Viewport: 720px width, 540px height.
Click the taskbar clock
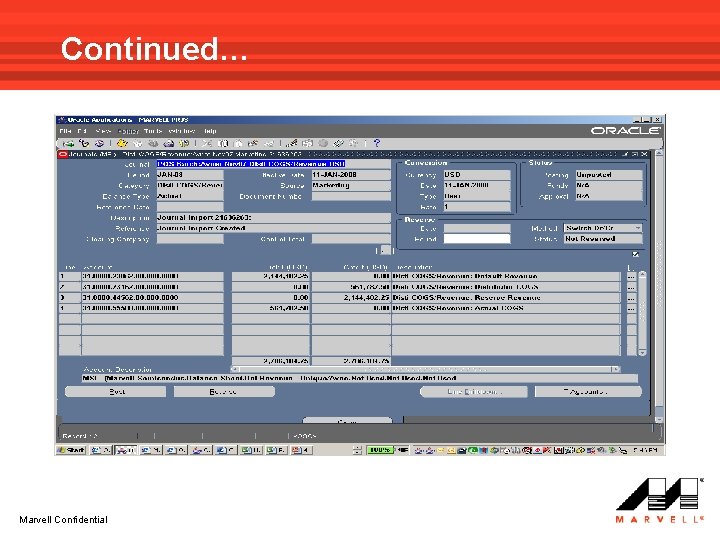click(x=646, y=450)
